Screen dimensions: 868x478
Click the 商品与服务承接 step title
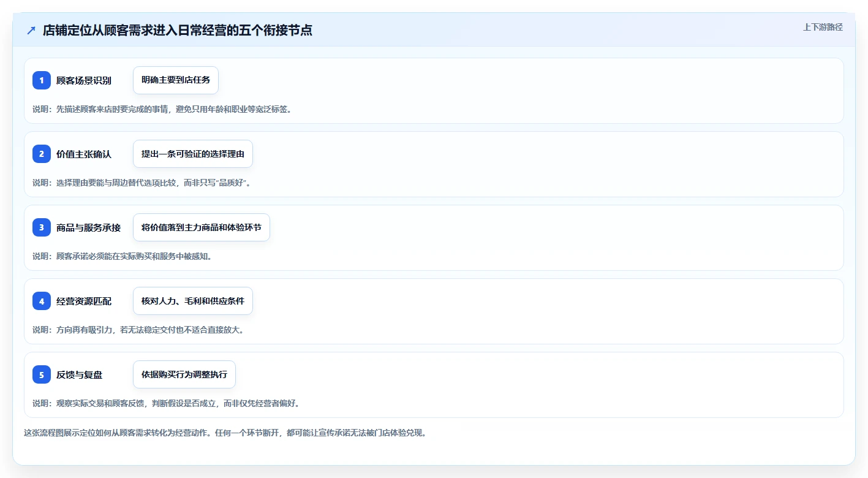(x=88, y=227)
